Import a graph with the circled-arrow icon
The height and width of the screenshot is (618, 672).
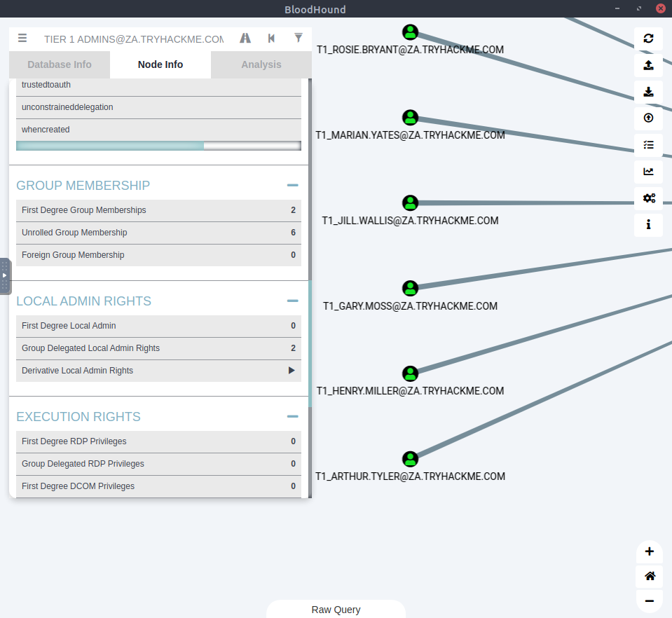[x=649, y=118]
